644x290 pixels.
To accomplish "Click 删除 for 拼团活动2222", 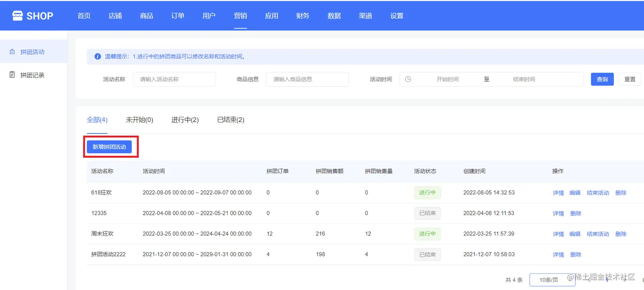I will click(576, 255).
